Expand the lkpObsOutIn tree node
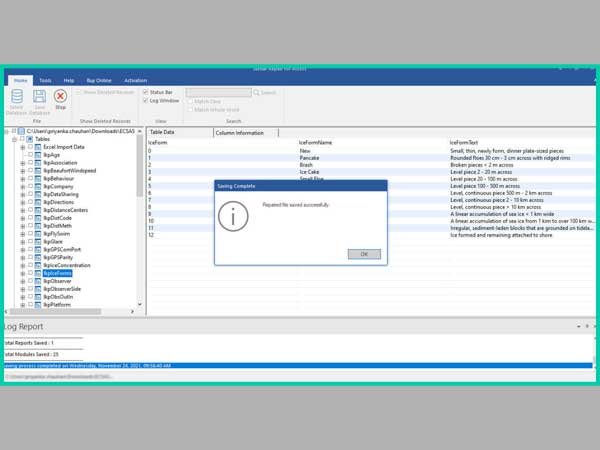600x450 pixels. [23, 297]
